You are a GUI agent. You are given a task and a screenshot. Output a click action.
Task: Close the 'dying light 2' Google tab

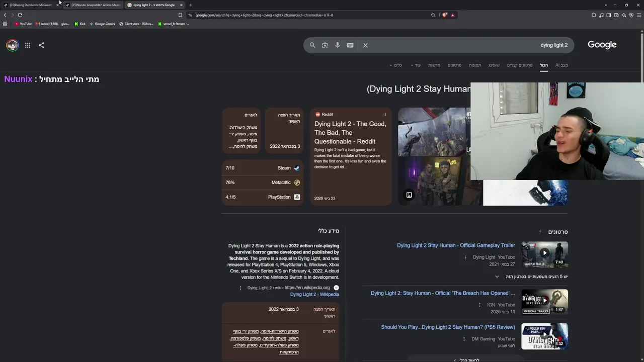(181, 5)
